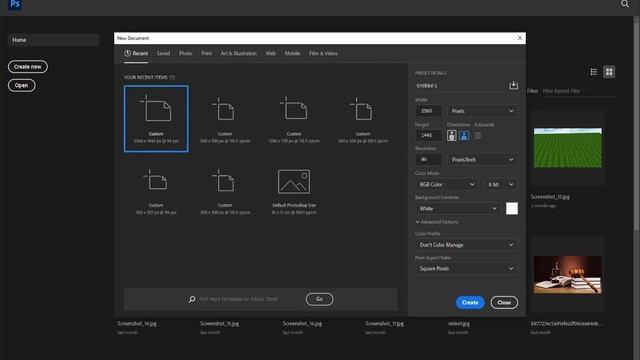
Task: Select landscape orientation
Action: [464, 136]
